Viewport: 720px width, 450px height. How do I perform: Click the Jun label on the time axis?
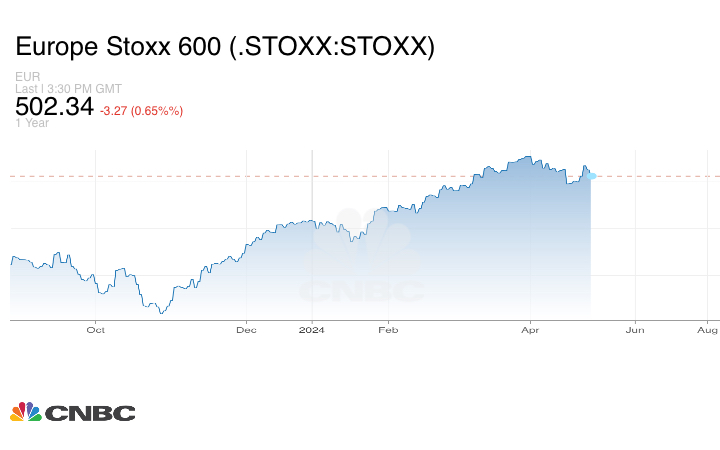tap(633, 329)
